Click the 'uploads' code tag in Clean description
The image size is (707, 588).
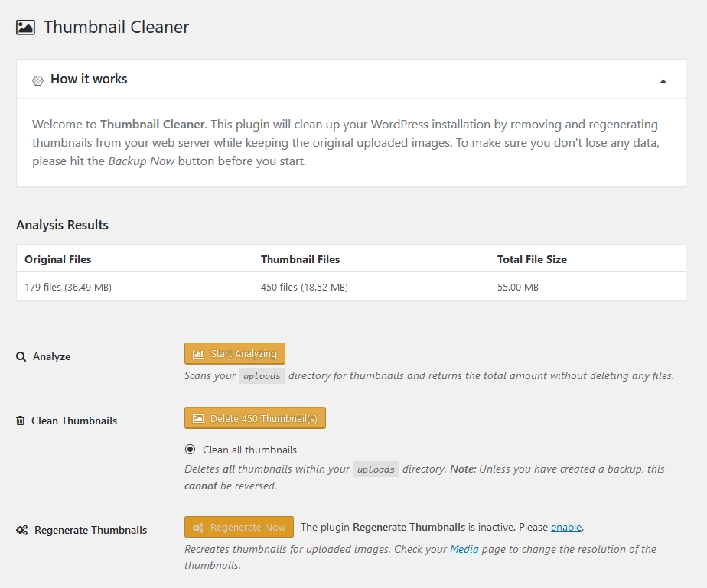point(376,469)
